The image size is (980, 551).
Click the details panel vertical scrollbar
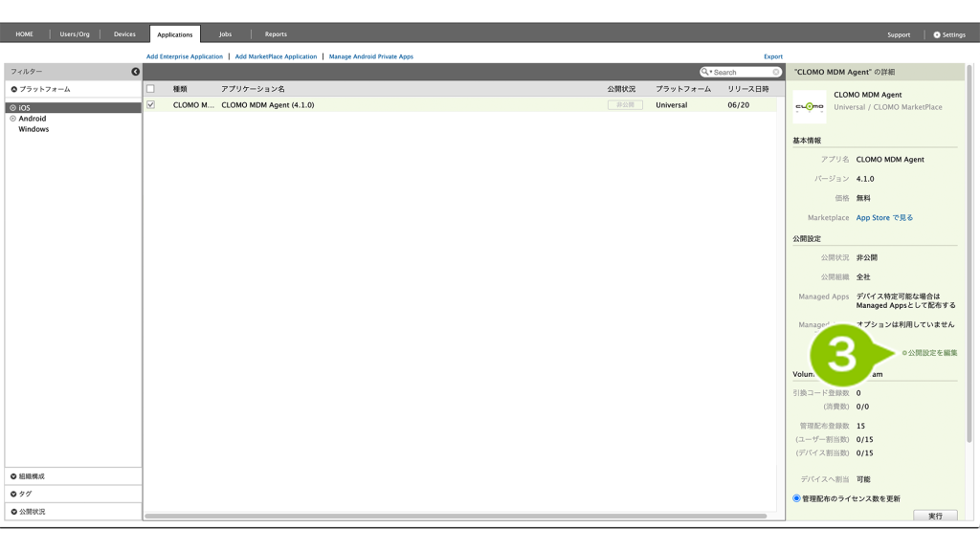pos(969,253)
